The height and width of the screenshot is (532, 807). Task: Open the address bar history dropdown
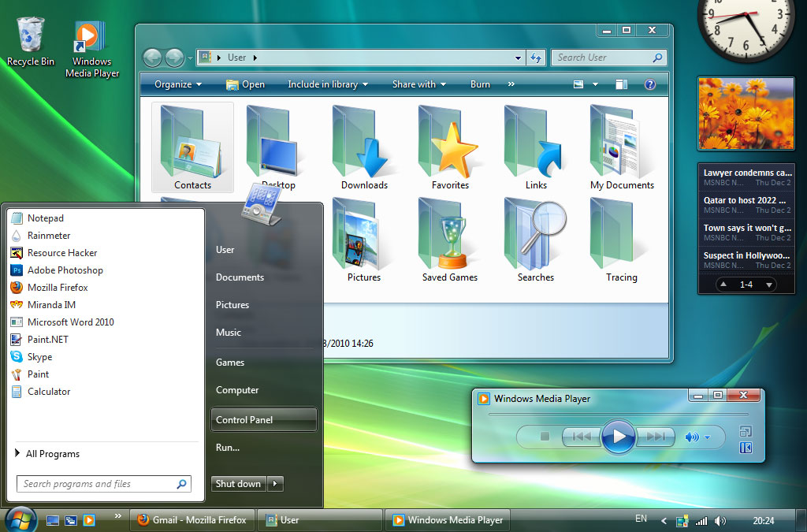[519, 58]
